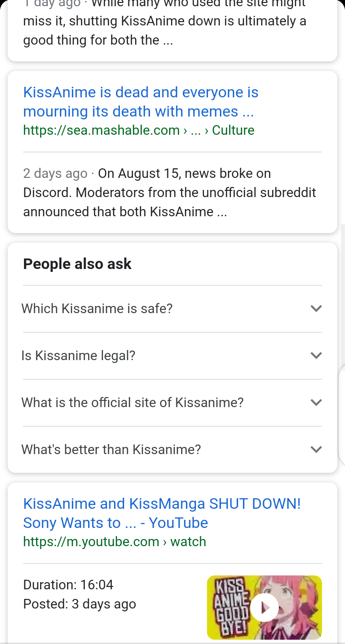Expand the "What's better than Kissanime?" chevron

click(x=316, y=449)
